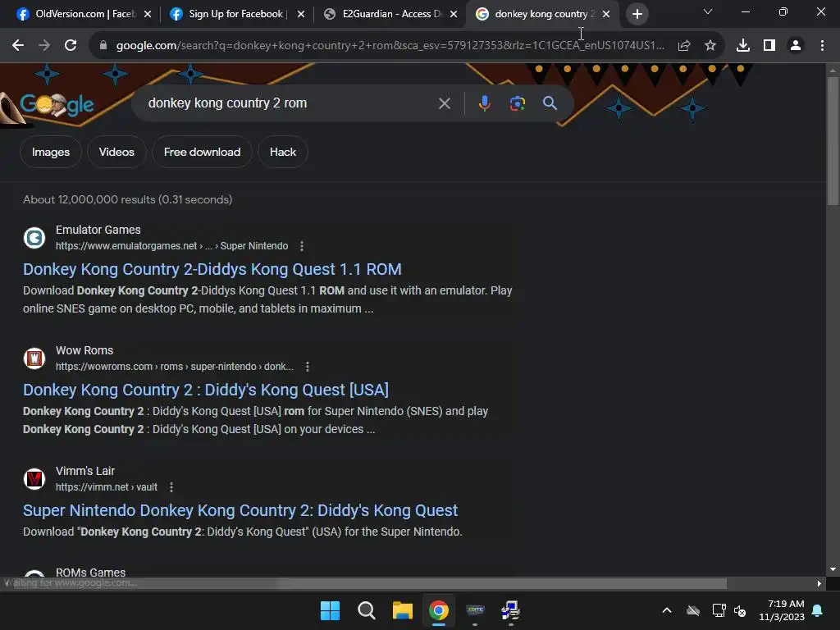Click the Wow Roms site favicon
Image resolution: width=840 pixels, height=630 pixels.
click(x=34, y=358)
